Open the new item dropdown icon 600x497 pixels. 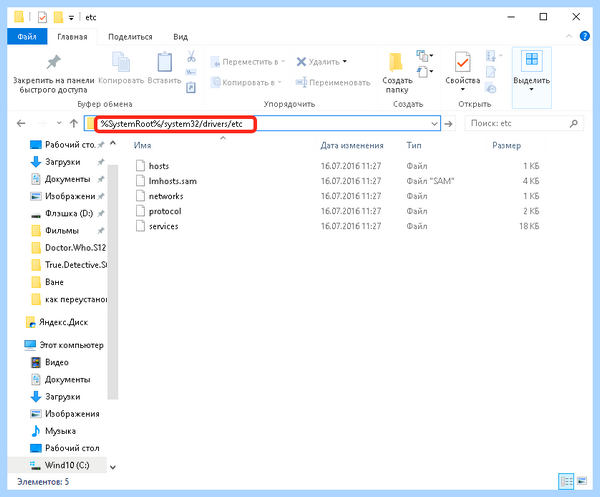(x=425, y=56)
